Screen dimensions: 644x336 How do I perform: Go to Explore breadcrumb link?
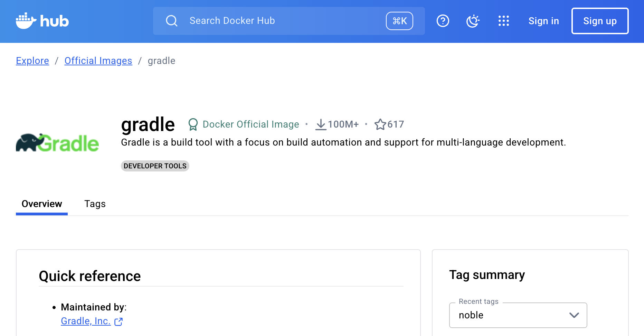[x=32, y=61]
